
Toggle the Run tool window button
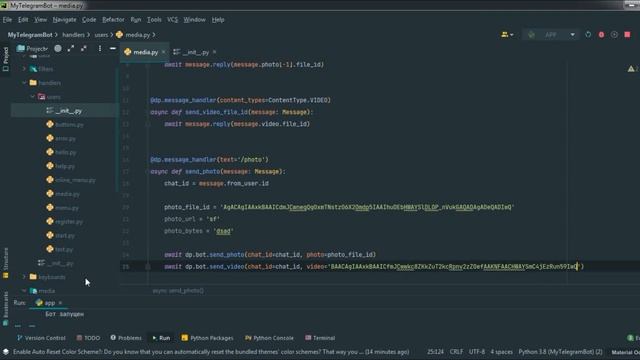point(161,338)
